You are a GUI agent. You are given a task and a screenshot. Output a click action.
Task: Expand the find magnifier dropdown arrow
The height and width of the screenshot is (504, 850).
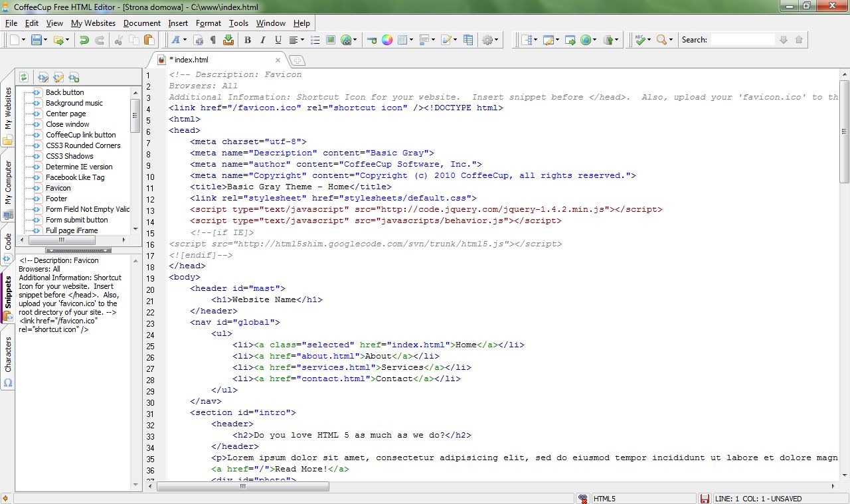[671, 40]
